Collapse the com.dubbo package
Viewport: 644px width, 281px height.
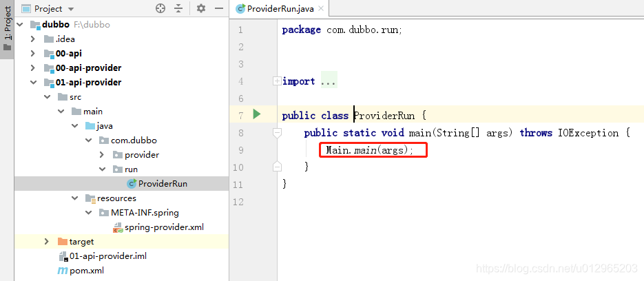[88, 140]
